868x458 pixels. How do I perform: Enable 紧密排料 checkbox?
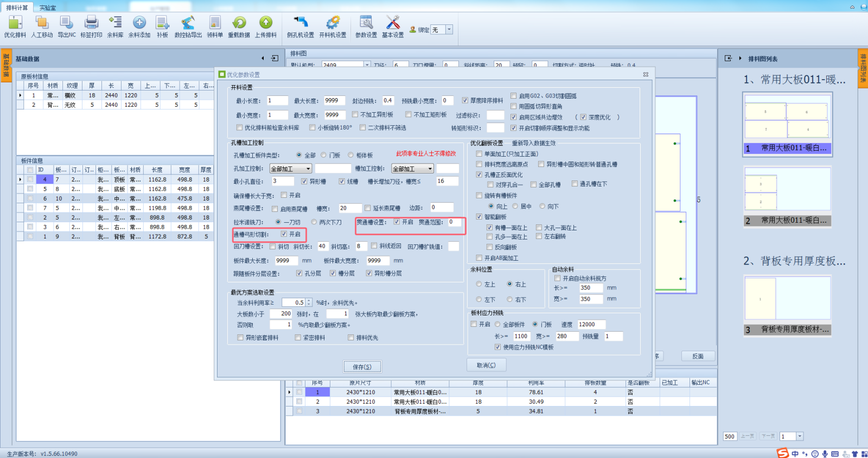click(298, 337)
